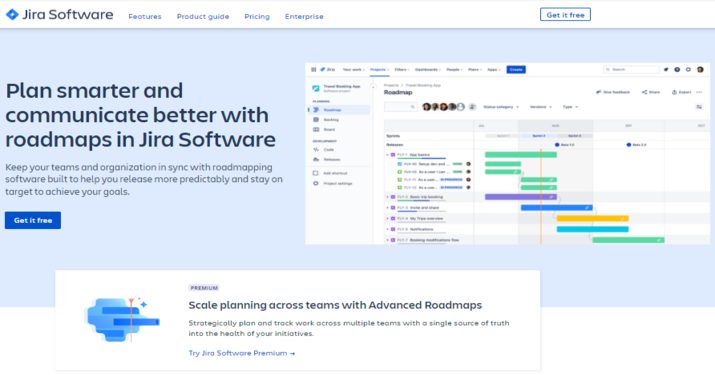Expand the FLY-2 Basic trip booking epic

[x=388, y=197]
